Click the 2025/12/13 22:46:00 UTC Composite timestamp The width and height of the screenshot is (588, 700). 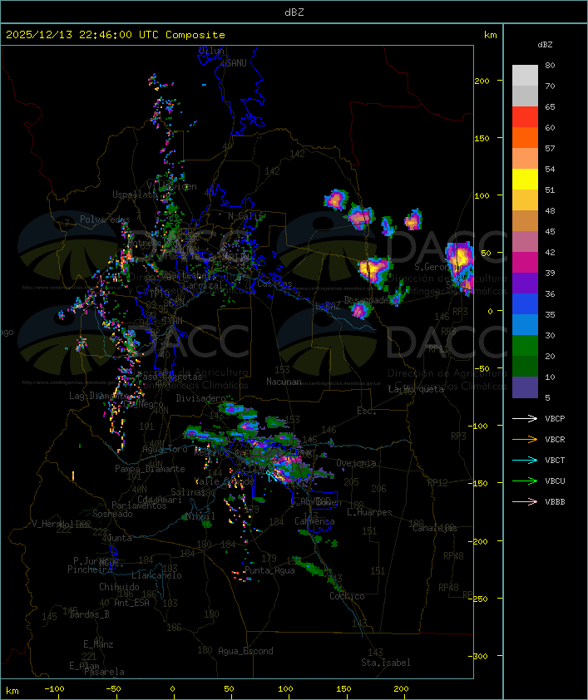tap(116, 34)
